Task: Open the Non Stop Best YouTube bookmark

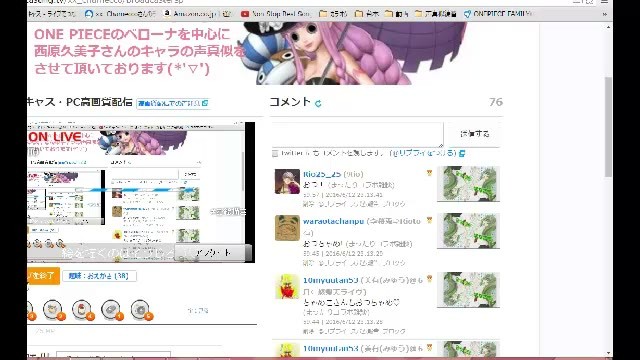Action: [275, 14]
